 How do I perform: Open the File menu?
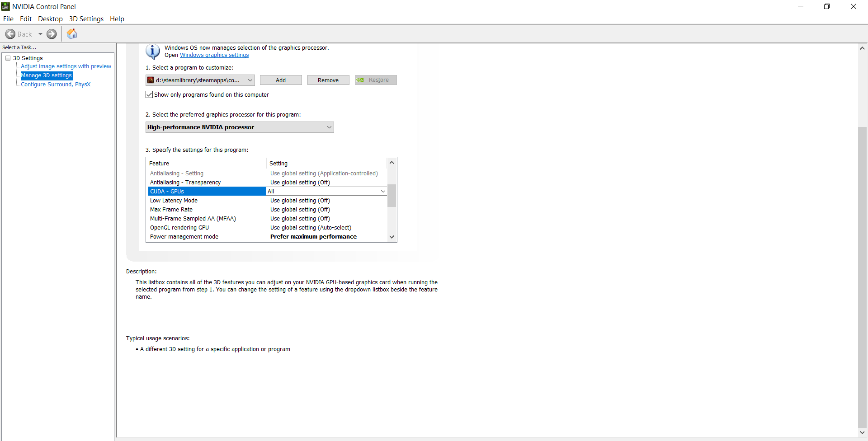(8, 19)
